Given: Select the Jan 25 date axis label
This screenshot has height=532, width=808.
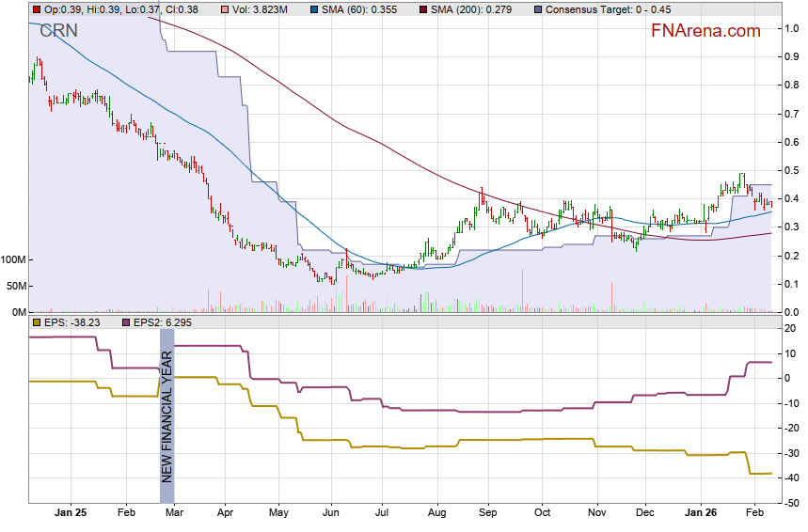Looking at the screenshot, I should [x=71, y=514].
